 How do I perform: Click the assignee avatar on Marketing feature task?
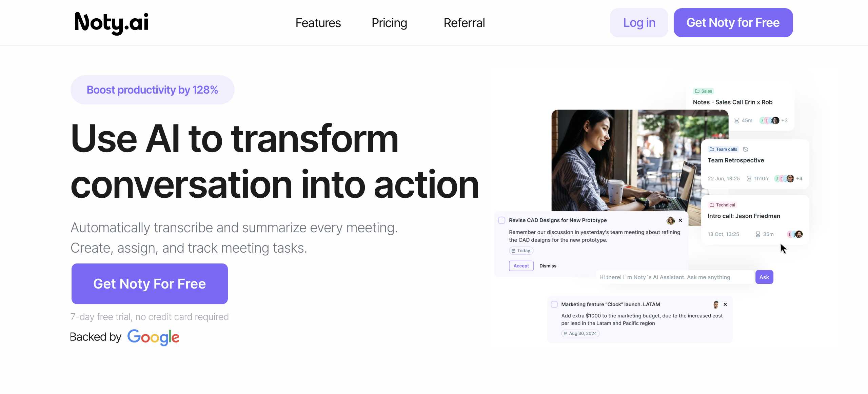click(x=716, y=304)
